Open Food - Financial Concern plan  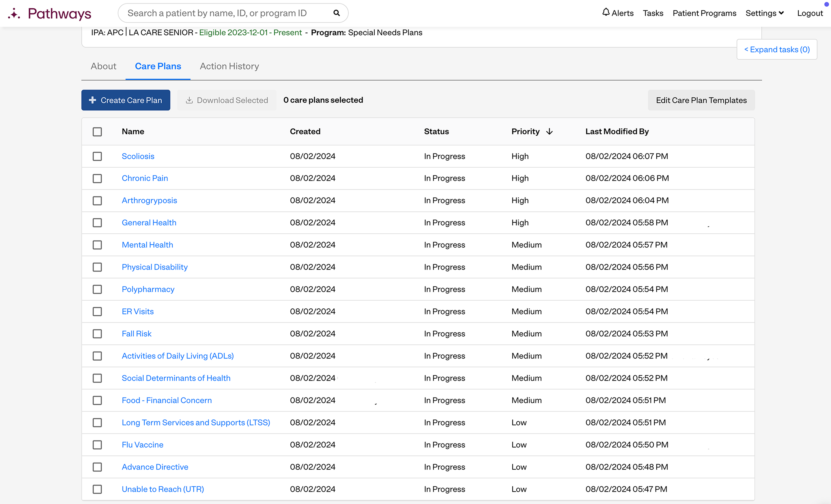pos(167,400)
